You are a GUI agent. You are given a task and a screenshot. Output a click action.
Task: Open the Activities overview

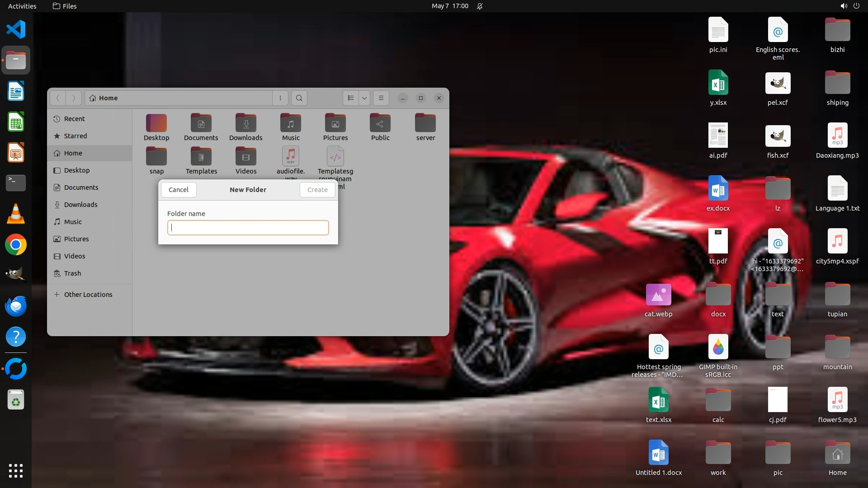[x=22, y=6]
